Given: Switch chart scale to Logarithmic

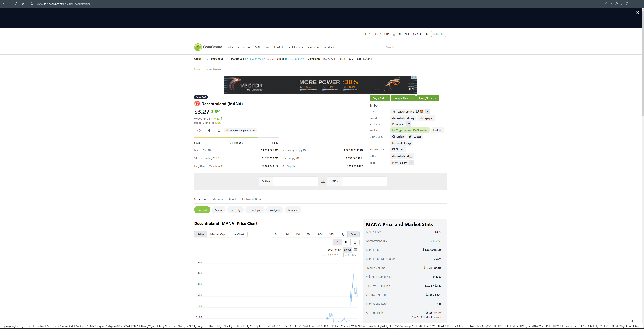Looking at the screenshot, I should [x=334, y=250].
